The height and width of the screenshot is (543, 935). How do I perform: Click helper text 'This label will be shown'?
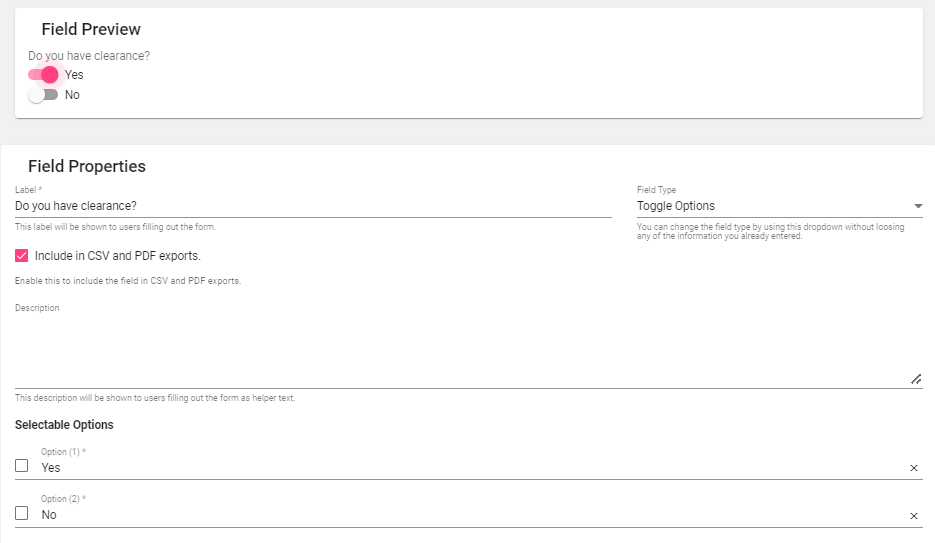115,226
